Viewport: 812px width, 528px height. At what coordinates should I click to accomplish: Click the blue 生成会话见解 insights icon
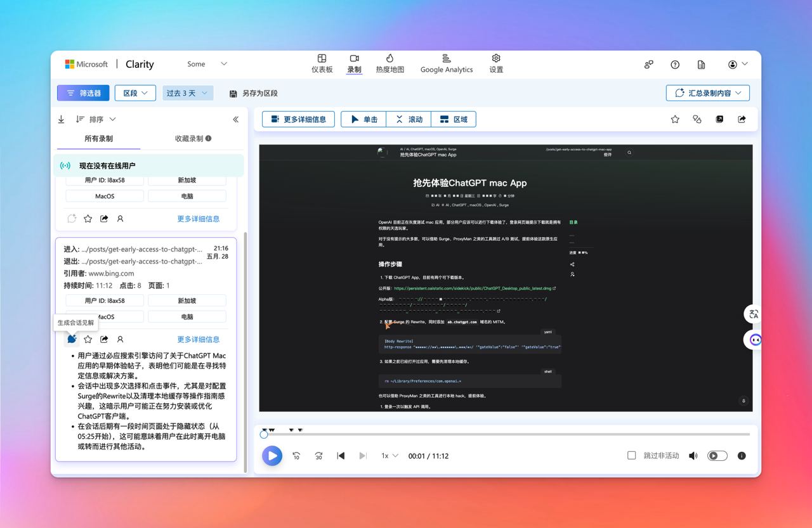[x=72, y=339]
